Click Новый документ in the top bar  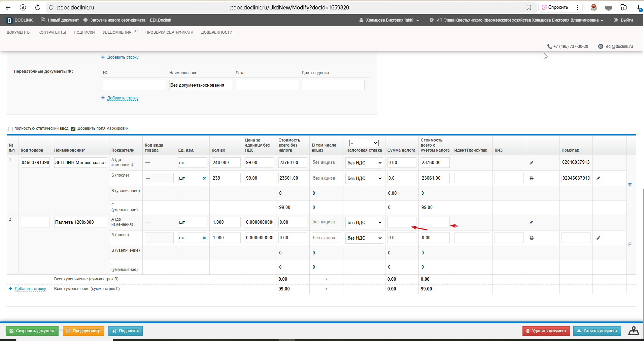pyautogui.click(x=60, y=20)
